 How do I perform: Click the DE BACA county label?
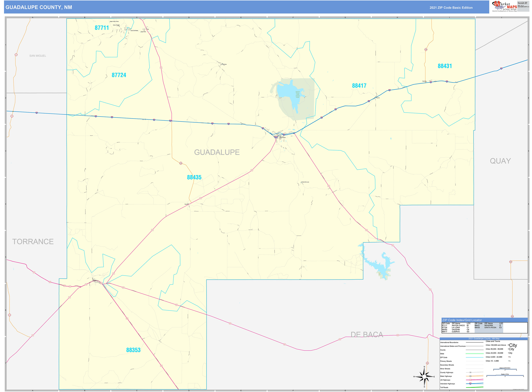(x=367, y=335)
